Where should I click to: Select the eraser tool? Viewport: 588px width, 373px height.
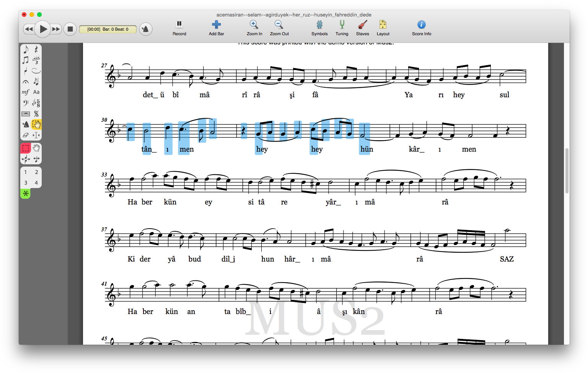point(26,135)
